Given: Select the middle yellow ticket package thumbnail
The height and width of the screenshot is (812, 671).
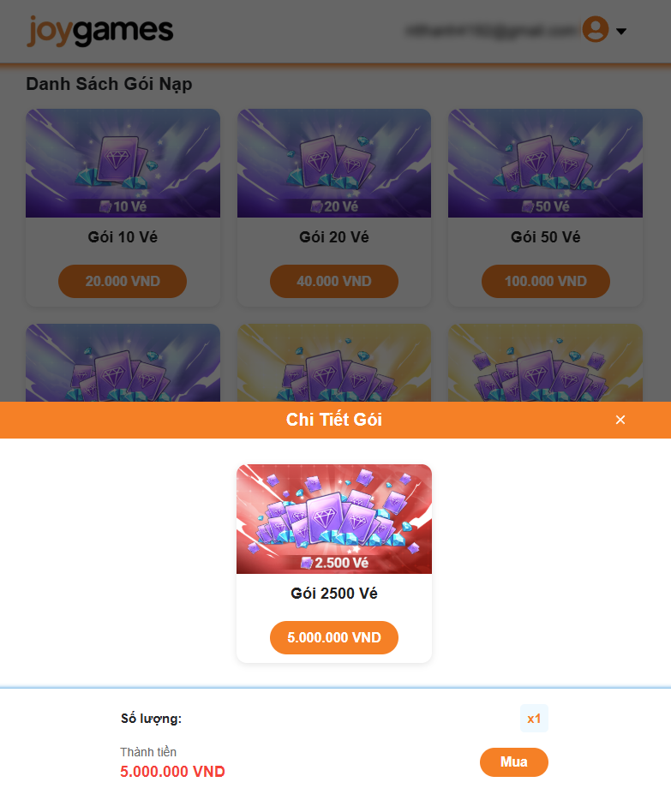Looking at the screenshot, I should (334, 363).
